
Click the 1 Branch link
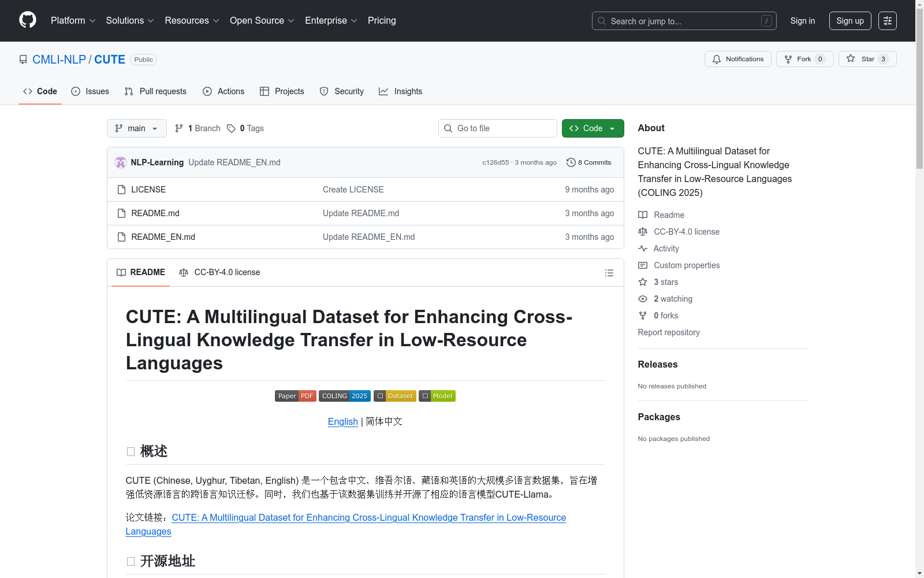pyautogui.click(x=198, y=128)
